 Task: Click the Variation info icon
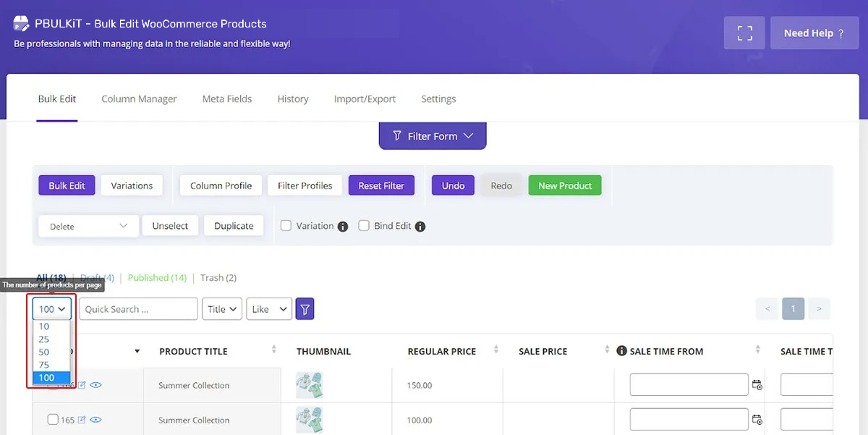point(343,227)
